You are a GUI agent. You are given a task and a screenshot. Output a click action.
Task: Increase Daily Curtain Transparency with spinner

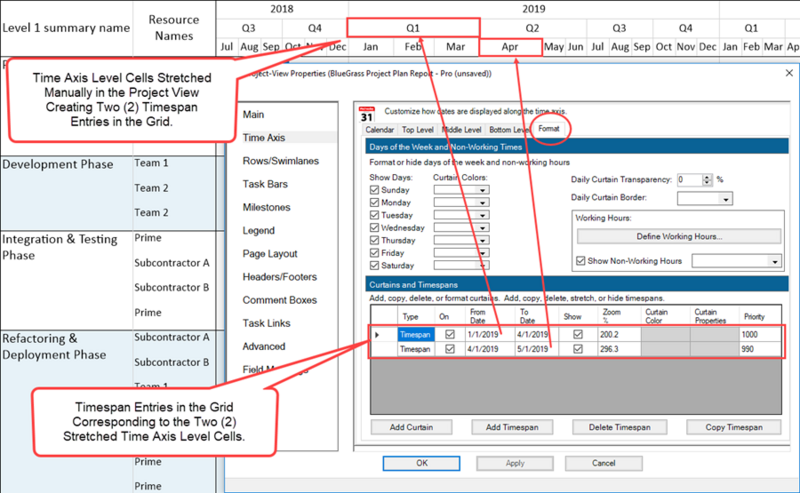click(x=707, y=177)
